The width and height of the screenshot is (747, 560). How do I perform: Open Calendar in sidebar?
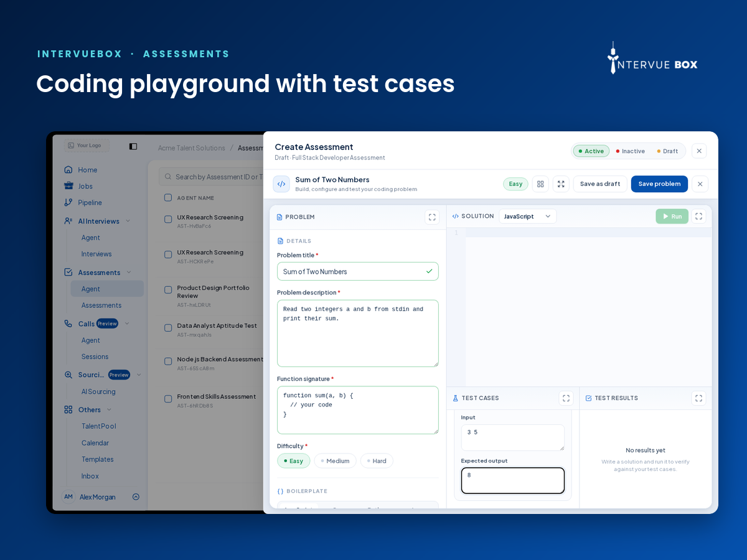coord(95,443)
